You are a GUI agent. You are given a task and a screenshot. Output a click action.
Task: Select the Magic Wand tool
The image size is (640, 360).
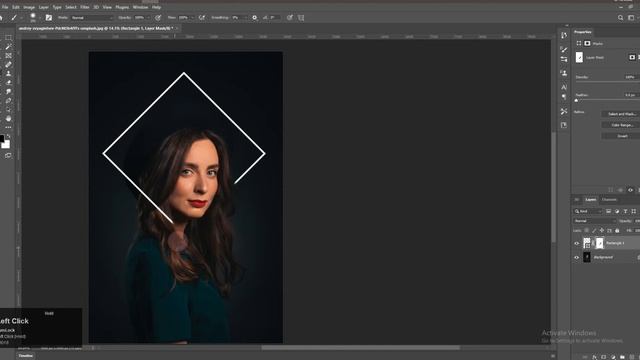point(8,47)
